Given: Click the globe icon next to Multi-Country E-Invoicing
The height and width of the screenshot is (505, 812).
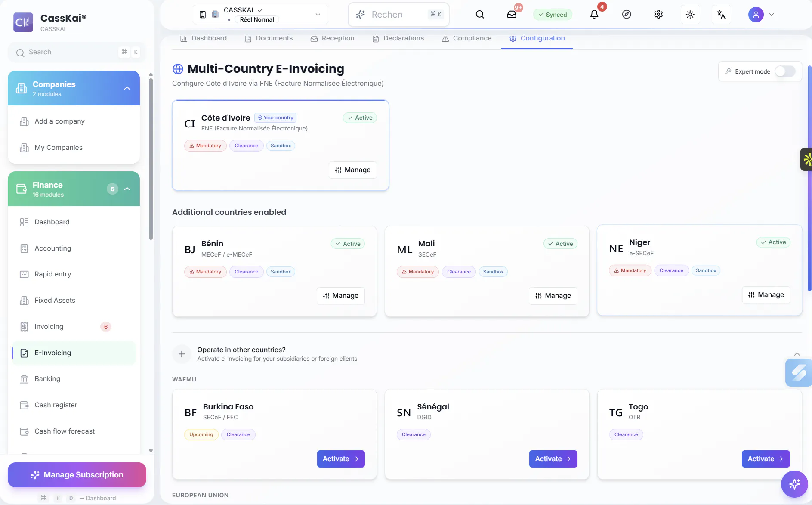Looking at the screenshot, I should (x=178, y=69).
